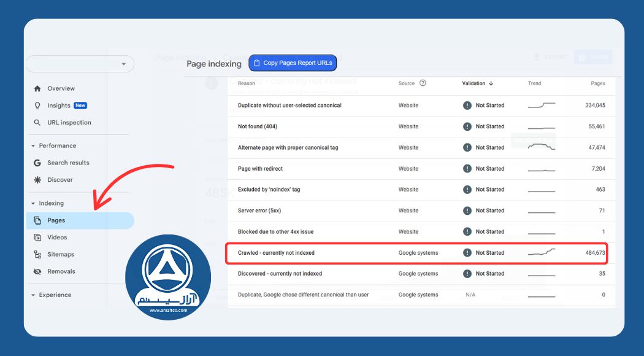Open the property selector dropdown
The height and width of the screenshot is (356, 644).
[x=124, y=64]
